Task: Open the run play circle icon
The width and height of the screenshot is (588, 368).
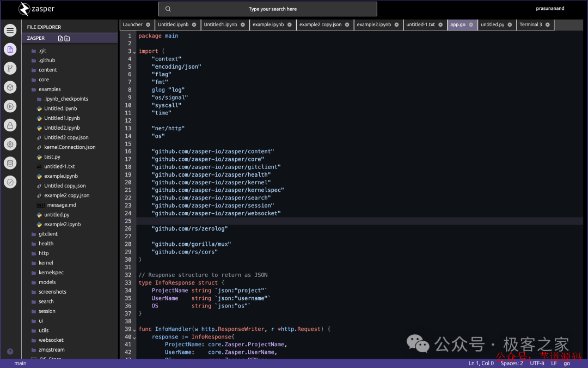Action: [10, 106]
